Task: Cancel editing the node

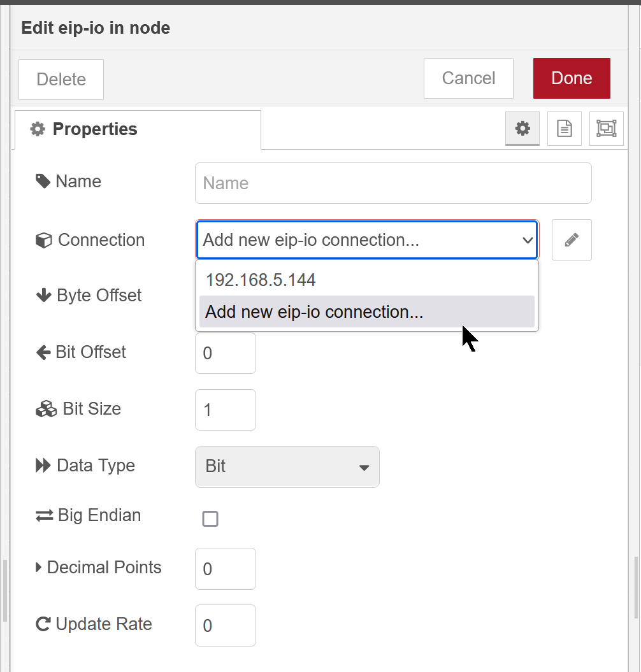Action: point(468,78)
